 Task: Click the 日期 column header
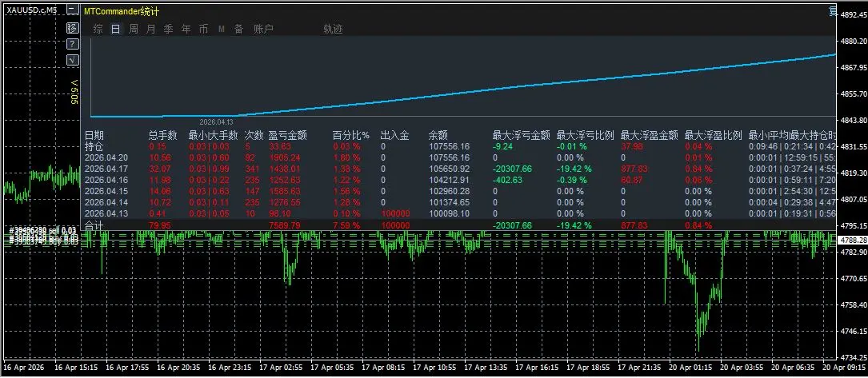pos(94,135)
